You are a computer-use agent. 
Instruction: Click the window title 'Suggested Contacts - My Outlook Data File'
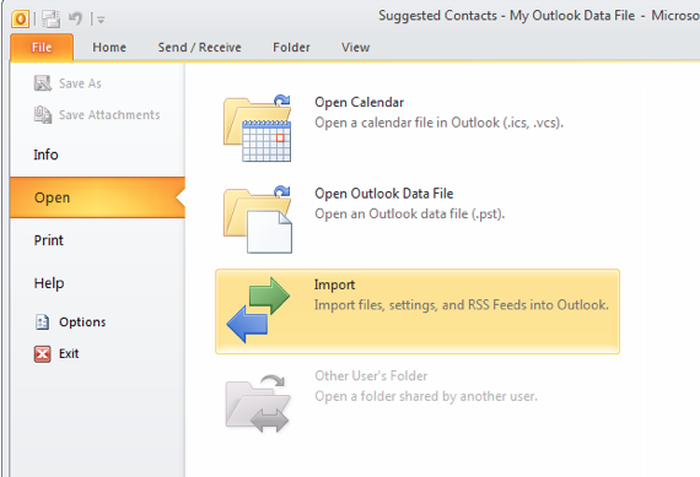tap(507, 16)
